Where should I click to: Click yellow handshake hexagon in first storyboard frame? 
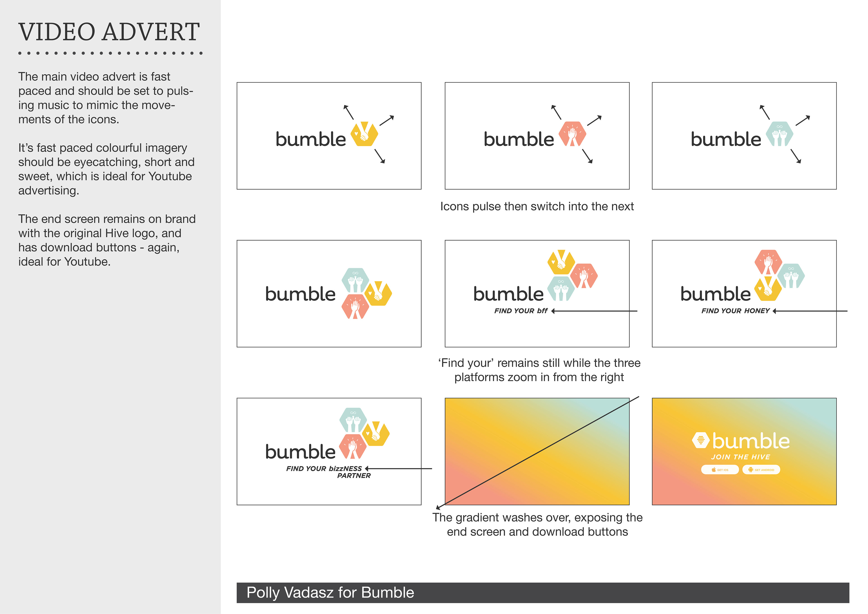coord(364,134)
